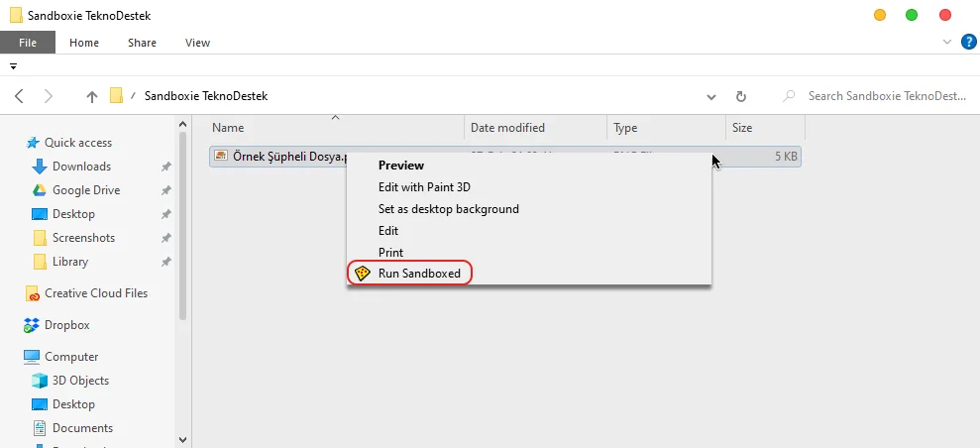
Task: Click the title bar folder icon
Action: pyautogui.click(x=17, y=15)
